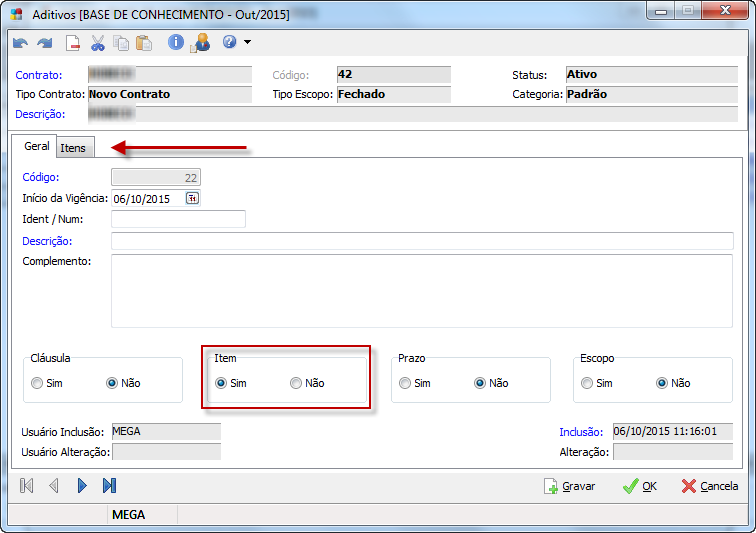Select Sim for Cláusula
The image size is (756, 533).
tap(37, 383)
